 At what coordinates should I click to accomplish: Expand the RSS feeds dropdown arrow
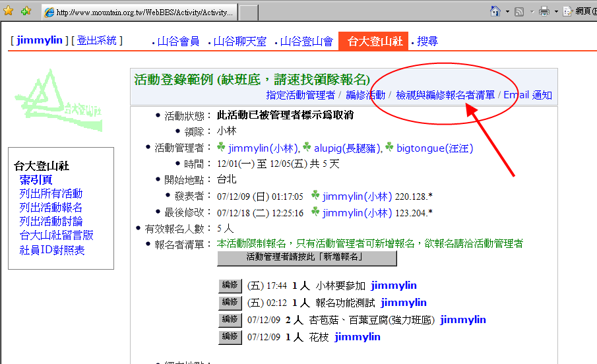point(532,12)
